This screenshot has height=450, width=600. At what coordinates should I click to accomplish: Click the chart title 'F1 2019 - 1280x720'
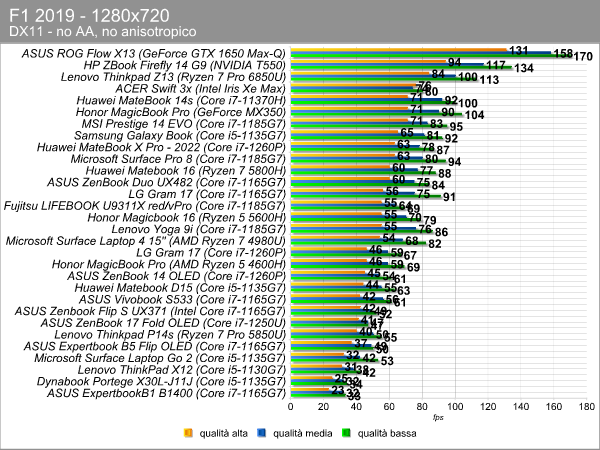click(89, 16)
